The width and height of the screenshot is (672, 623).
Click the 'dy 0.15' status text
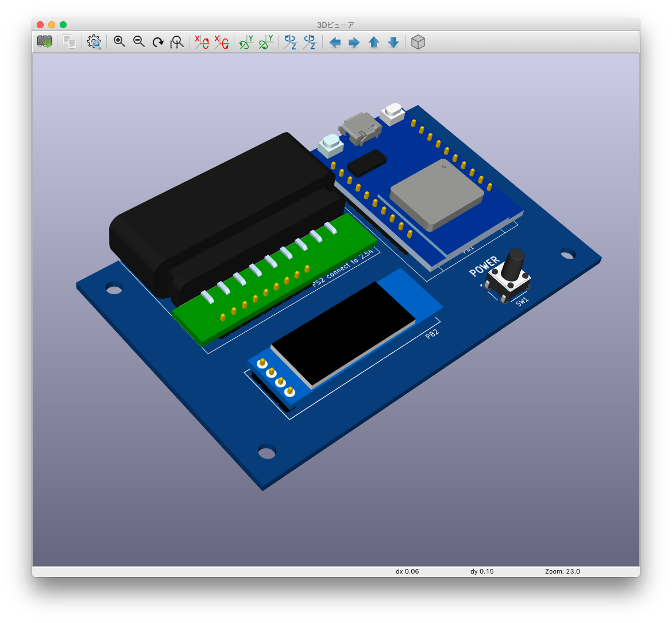[x=482, y=571]
